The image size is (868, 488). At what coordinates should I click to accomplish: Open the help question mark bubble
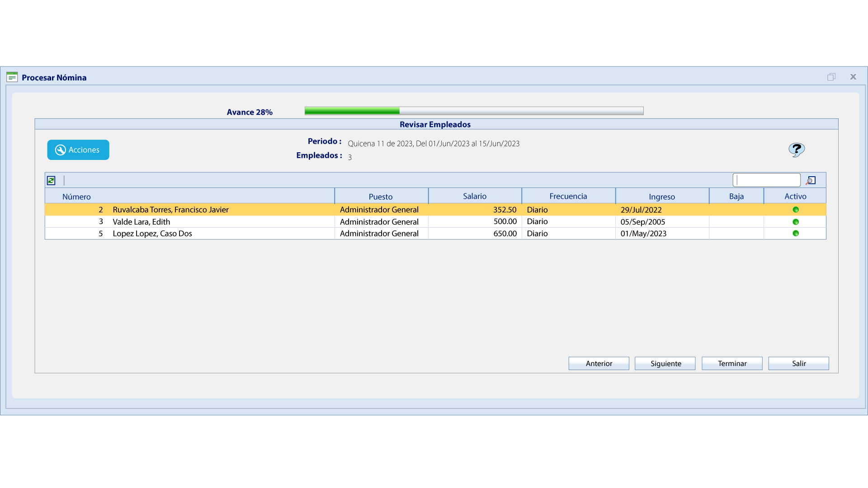pos(796,149)
